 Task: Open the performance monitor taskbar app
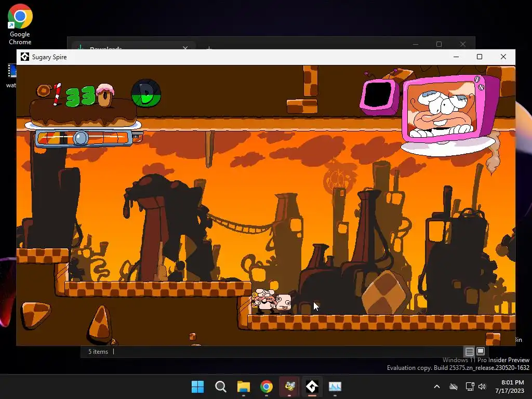(335, 387)
